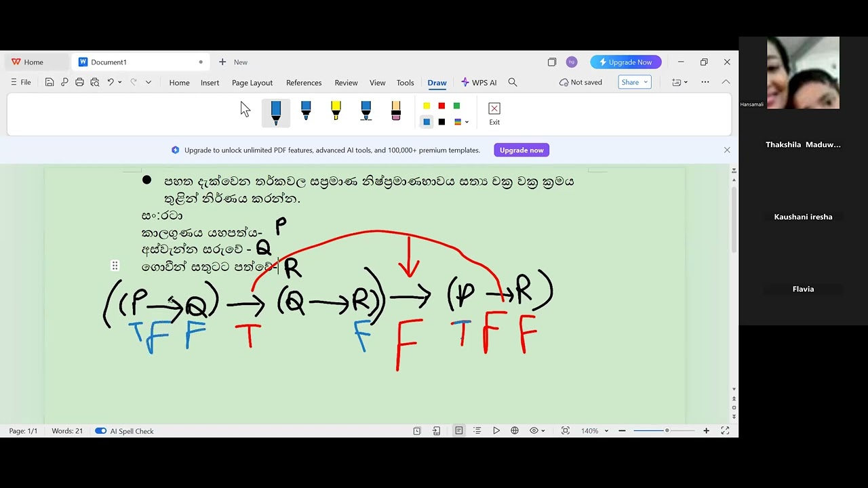Create a New document tab

pos(233,62)
